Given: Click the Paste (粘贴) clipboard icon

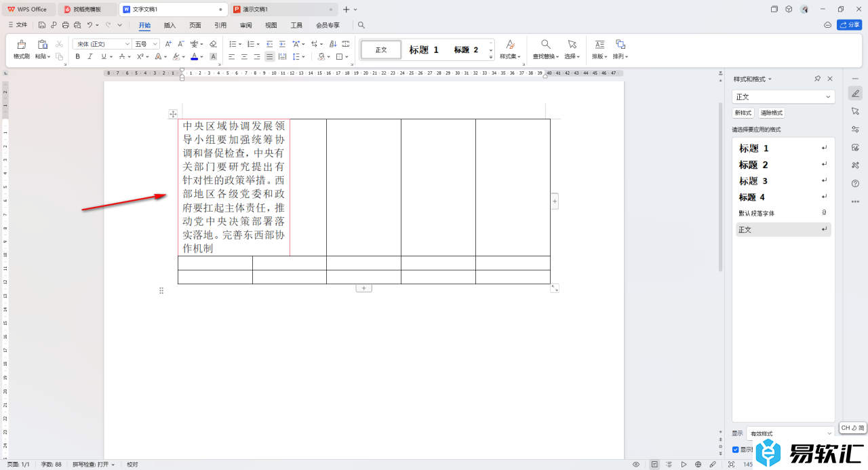Looking at the screenshot, I should point(42,45).
